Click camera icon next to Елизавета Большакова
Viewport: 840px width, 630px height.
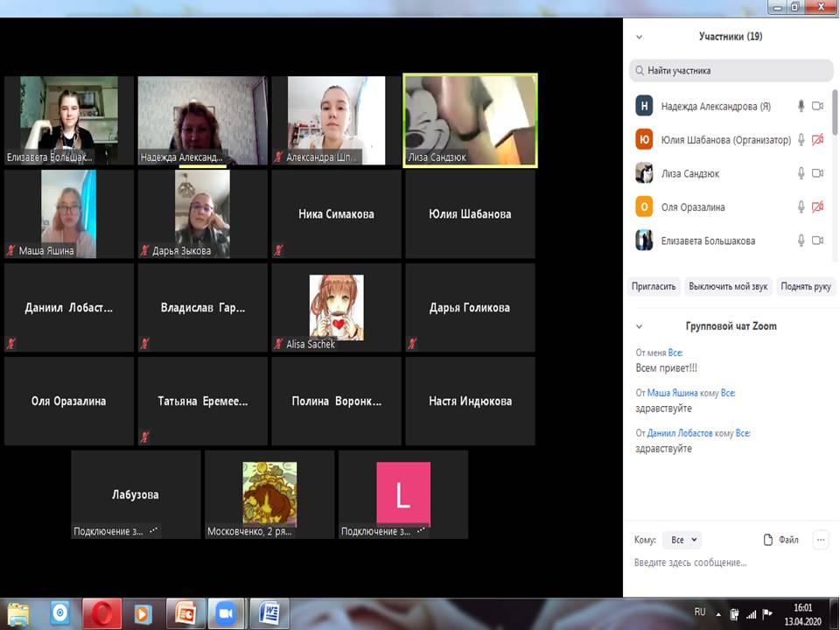click(817, 241)
